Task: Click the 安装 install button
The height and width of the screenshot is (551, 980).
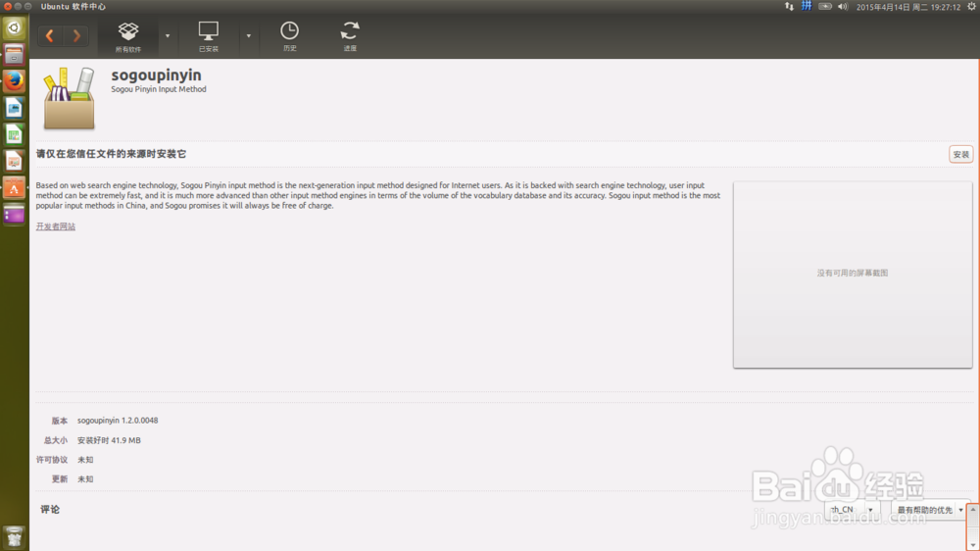Action: point(960,154)
